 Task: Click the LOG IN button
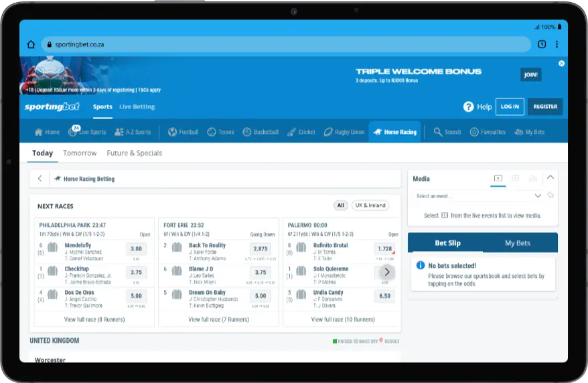coord(510,106)
